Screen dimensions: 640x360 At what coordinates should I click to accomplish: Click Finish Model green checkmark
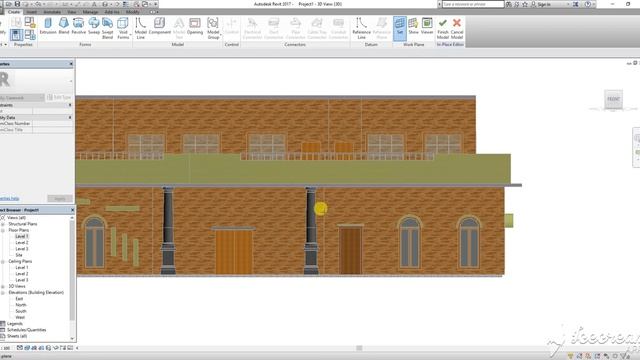click(443, 28)
